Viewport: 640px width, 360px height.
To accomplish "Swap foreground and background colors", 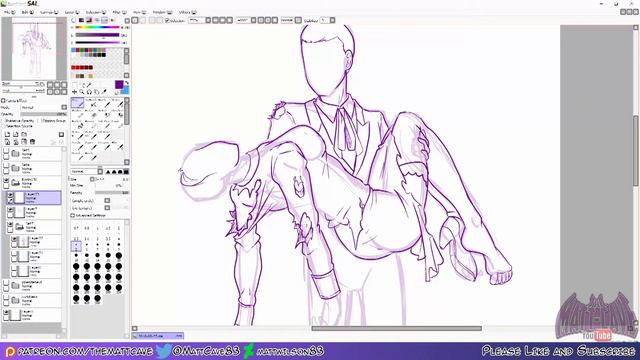I will [x=127, y=83].
